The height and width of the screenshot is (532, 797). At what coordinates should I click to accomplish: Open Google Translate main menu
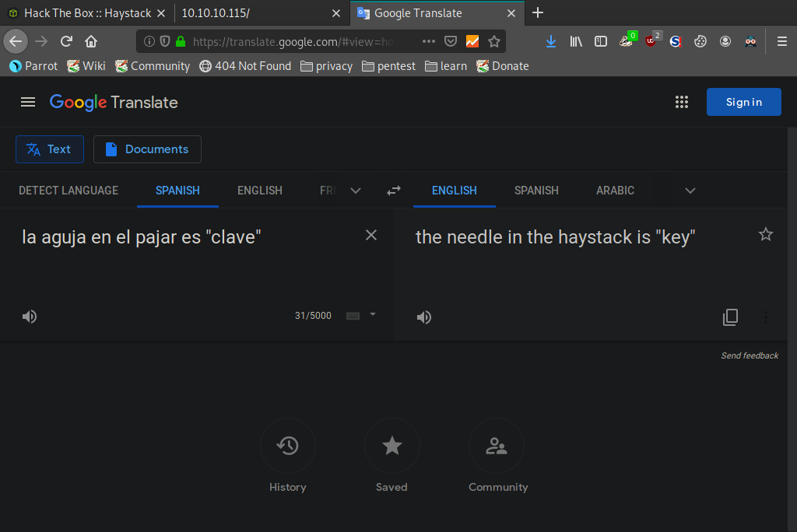[x=28, y=102]
